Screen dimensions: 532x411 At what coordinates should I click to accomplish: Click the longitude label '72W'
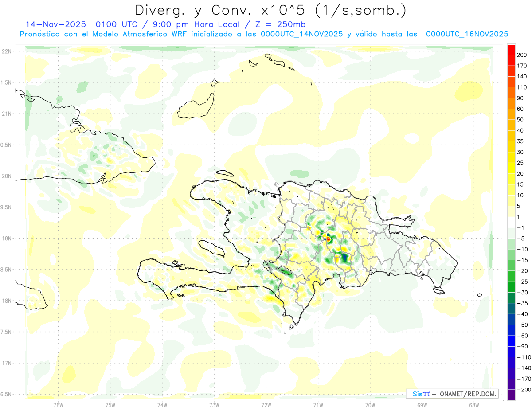coord(266,405)
